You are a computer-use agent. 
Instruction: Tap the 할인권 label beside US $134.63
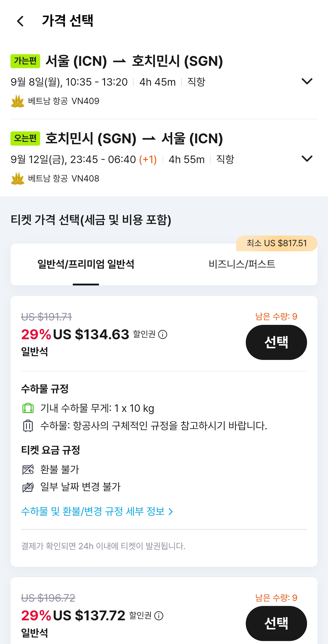(x=144, y=334)
